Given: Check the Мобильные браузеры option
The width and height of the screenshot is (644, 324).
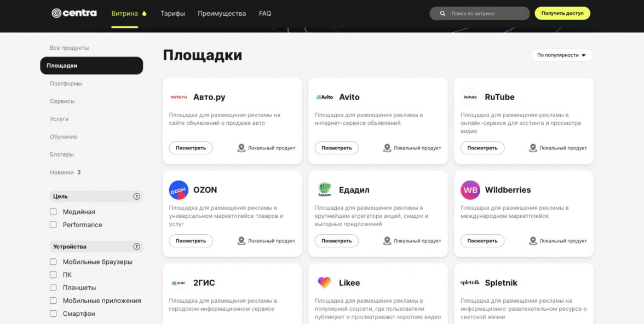Looking at the screenshot, I should 53,262.
